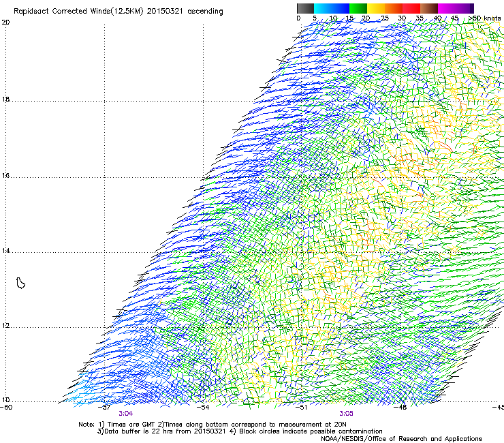Click the legend number 25
This screenshot has height=443, width=504.
point(385,18)
